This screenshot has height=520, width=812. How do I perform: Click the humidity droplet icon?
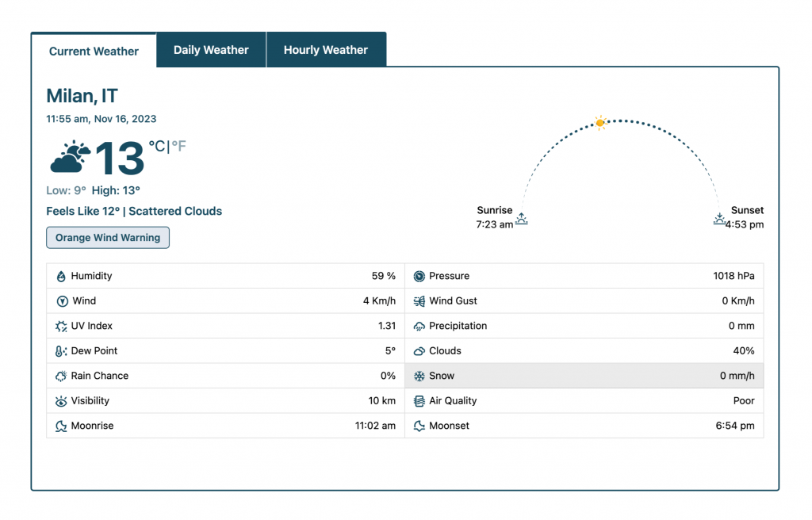pos(61,277)
